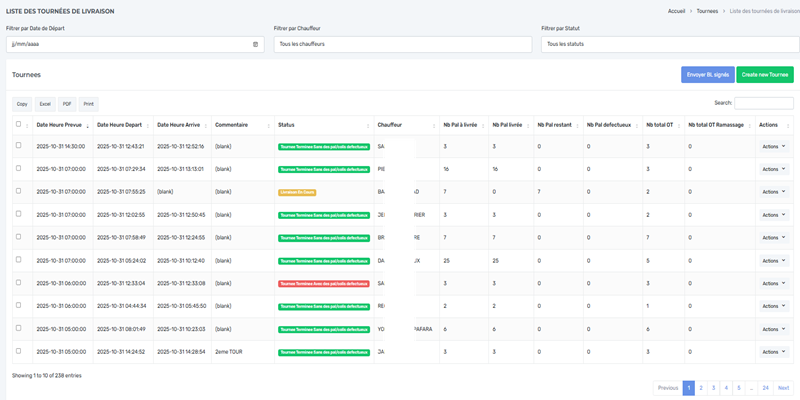800x400 pixels.
Task: Sort by Commentaire column header
Action: tap(232, 125)
